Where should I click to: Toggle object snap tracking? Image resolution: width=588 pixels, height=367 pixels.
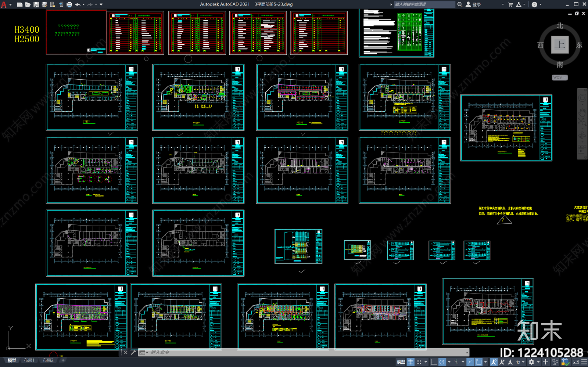[x=470, y=362]
